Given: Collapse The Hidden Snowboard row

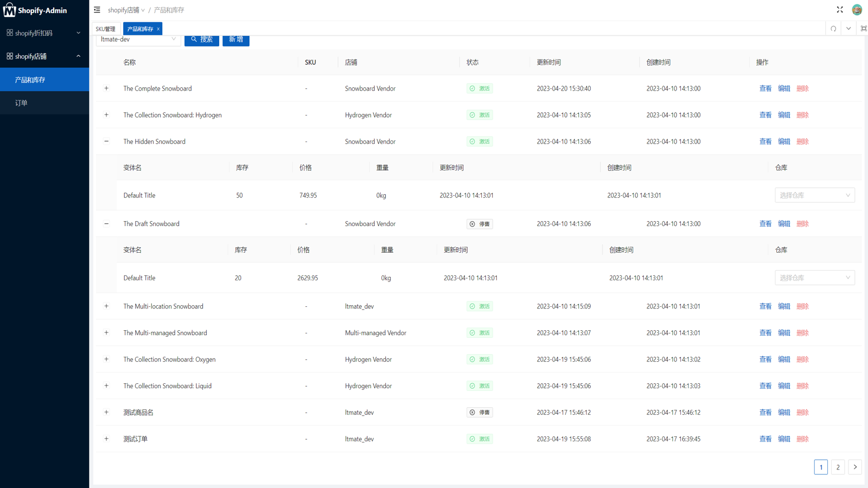Looking at the screenshot, I should click(106, 142).
